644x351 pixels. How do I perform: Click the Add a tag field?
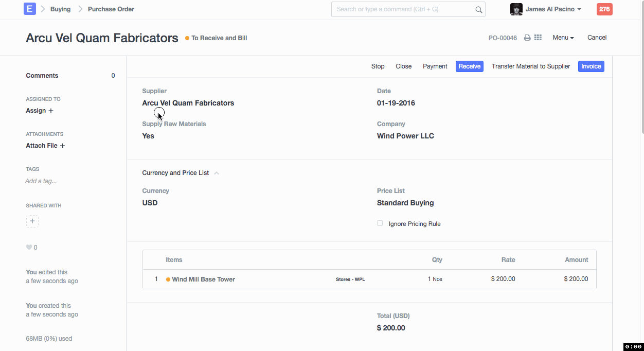pos(41,181)
